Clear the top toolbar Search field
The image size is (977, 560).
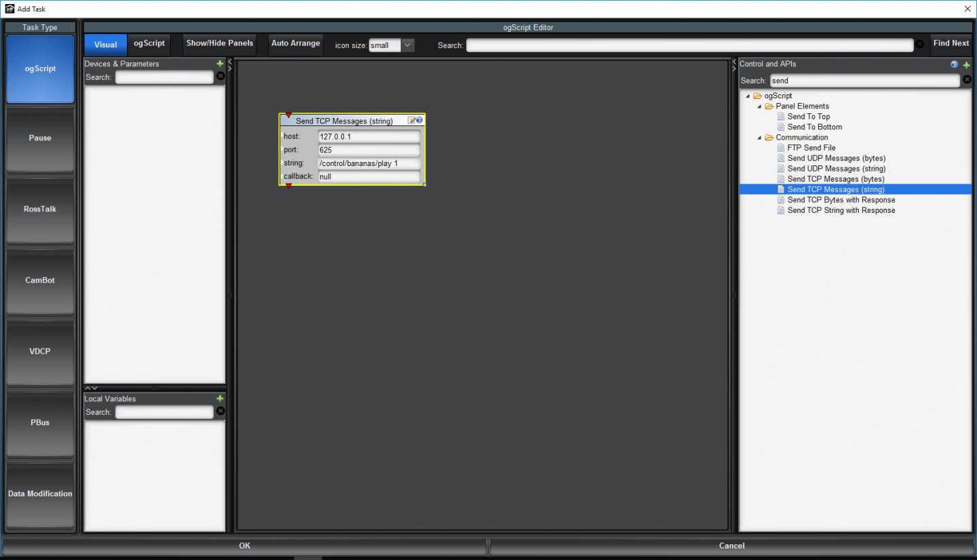[x=920, y=45]
